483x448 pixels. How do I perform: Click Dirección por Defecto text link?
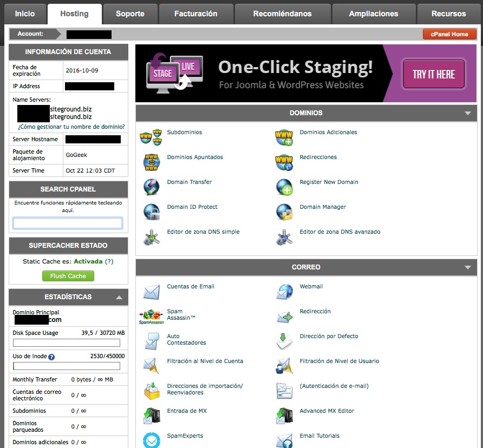point(329,336)
